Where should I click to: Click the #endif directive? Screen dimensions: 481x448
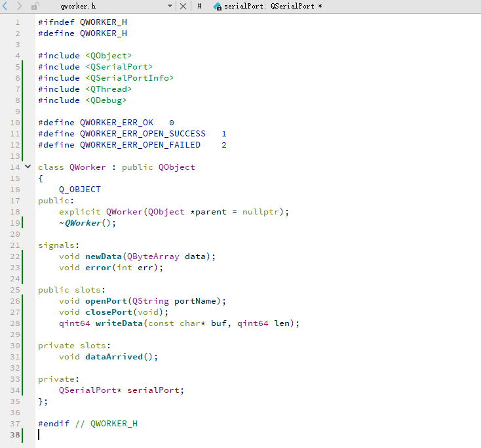point(54,424)
